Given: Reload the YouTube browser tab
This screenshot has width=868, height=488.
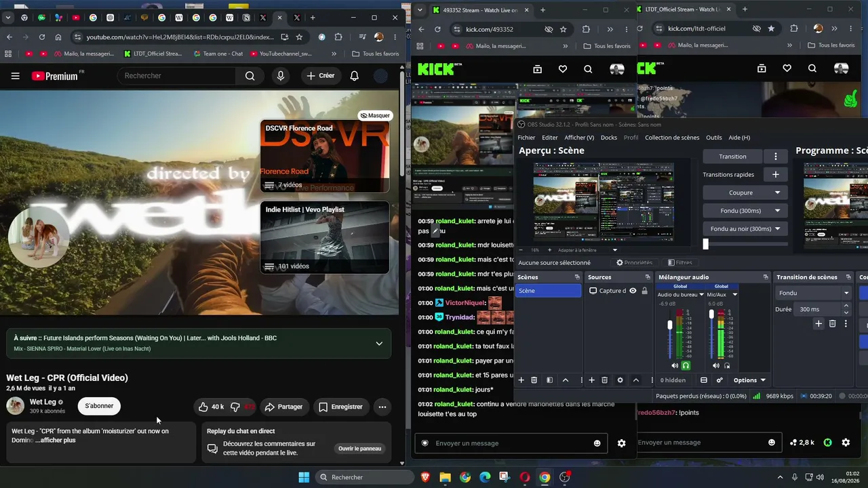Looking at the screenshot, I should coord(42,37).
